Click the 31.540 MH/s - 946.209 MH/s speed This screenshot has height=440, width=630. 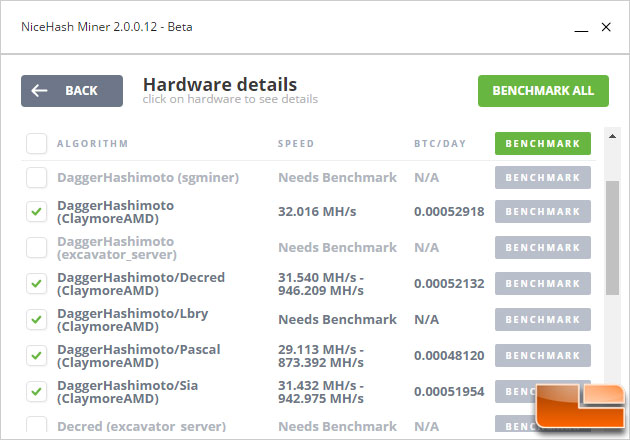click(321, 284)
